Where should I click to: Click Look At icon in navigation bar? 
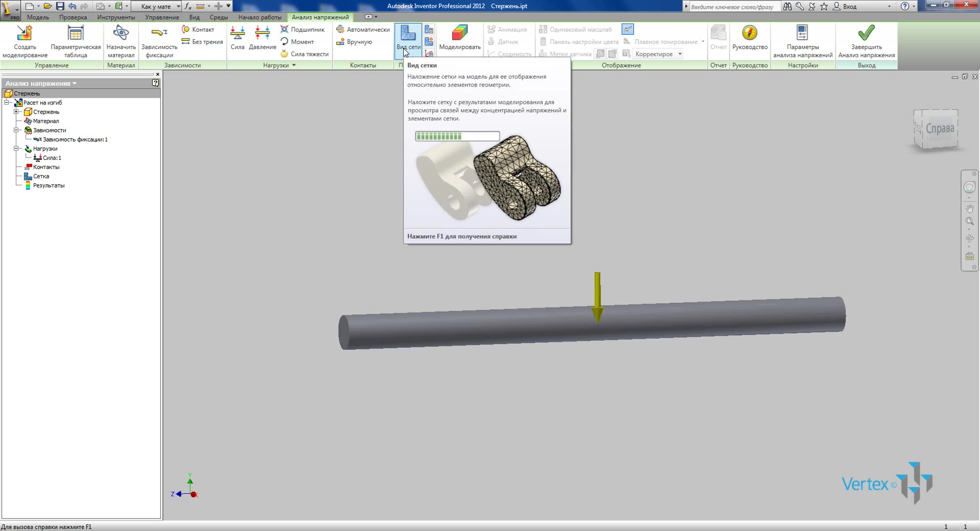[x=969, y=256]
